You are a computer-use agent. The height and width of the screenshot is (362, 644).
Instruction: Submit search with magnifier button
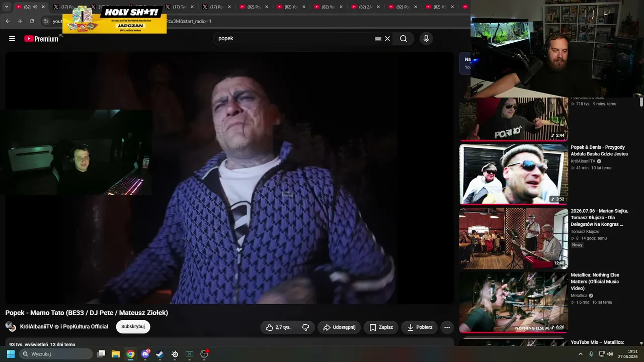point(404,39)
